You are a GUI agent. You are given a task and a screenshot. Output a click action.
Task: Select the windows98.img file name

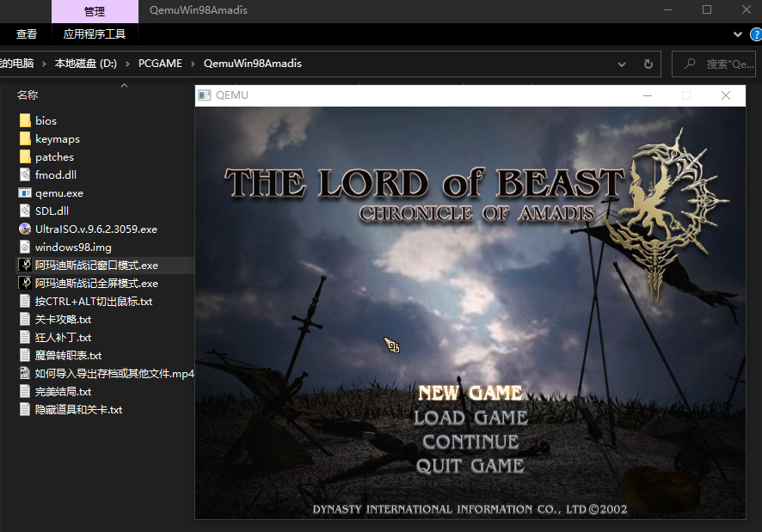[x=73, y=248]
